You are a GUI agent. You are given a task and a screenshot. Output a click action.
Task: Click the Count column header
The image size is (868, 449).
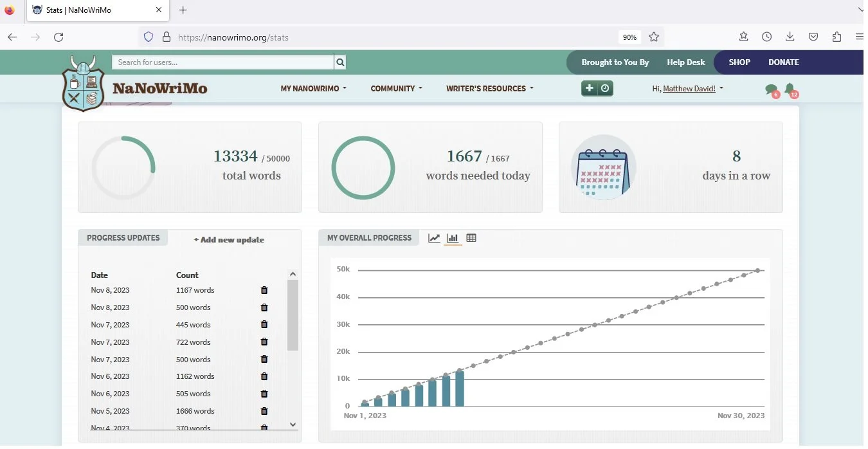(187, 275)
